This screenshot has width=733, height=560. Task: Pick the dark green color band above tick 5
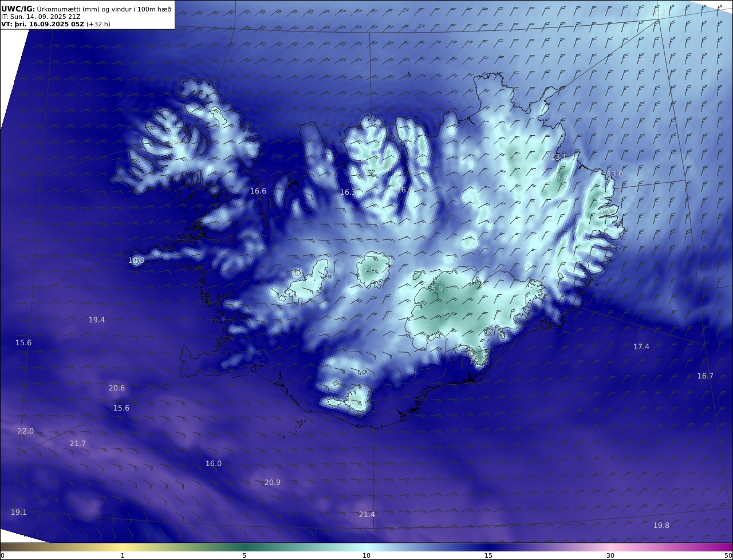coord(245,547)
